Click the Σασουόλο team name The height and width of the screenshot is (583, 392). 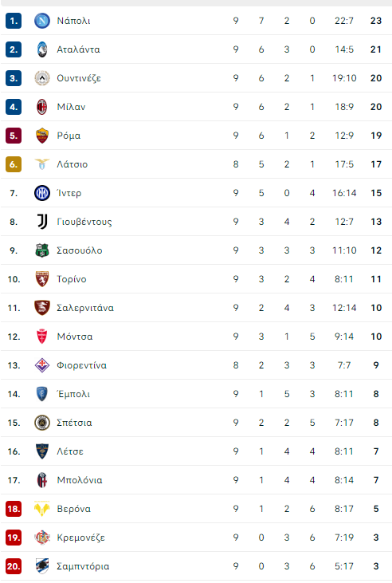click(79, 250)
